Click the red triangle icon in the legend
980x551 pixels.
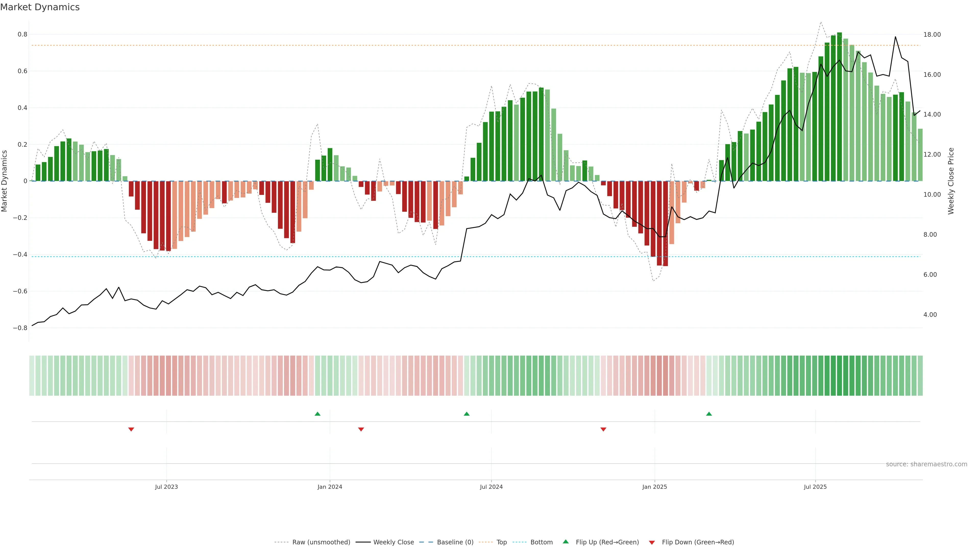pos(652,543)
